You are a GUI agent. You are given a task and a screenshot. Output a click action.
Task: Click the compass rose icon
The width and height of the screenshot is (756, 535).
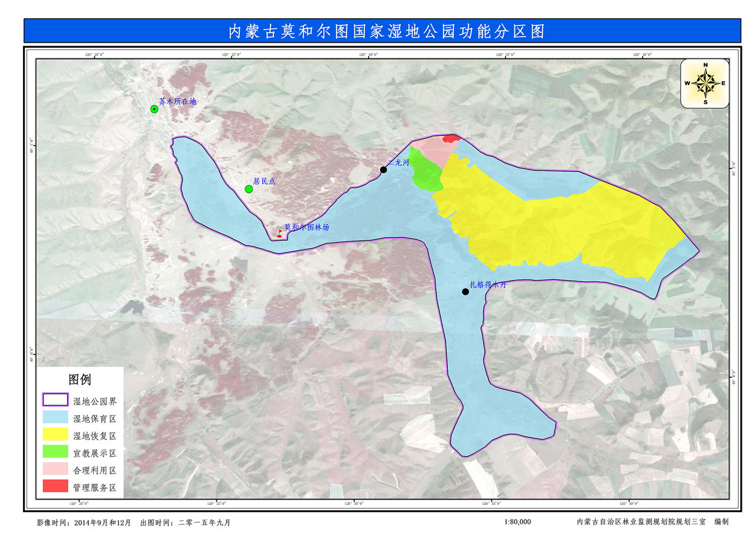point(705,83)
